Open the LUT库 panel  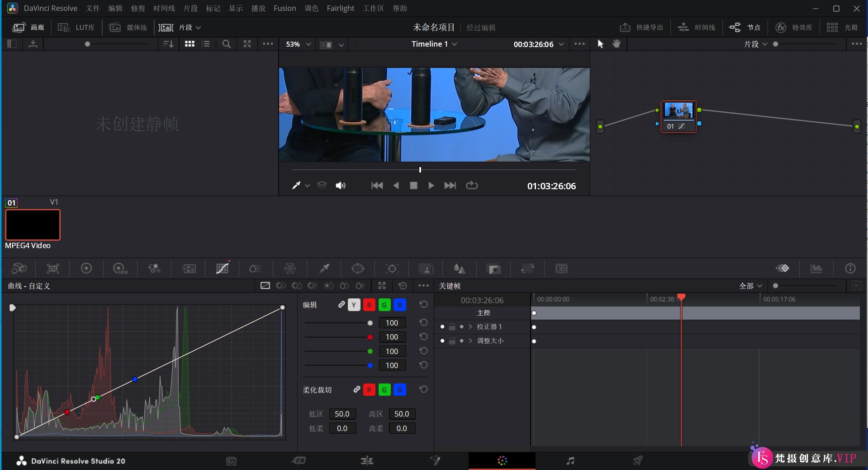pyautogui.click(x=76, y=28)
